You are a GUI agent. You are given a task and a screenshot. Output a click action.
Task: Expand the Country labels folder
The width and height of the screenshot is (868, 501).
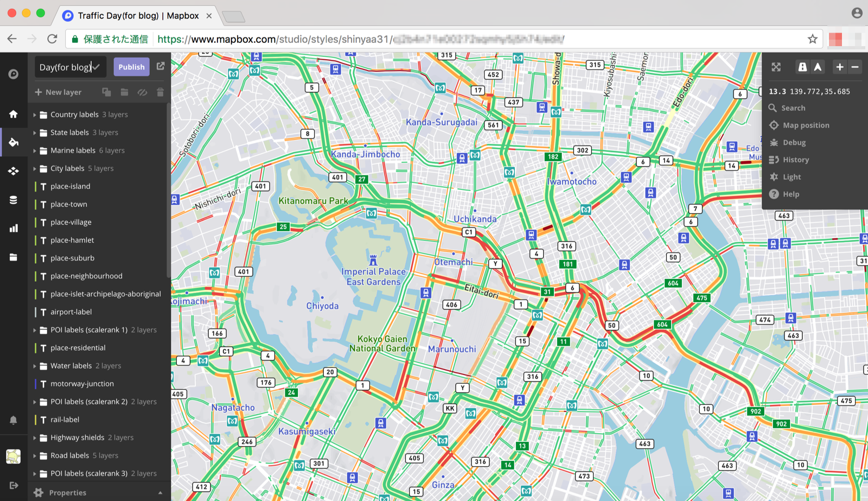point(35,115)
